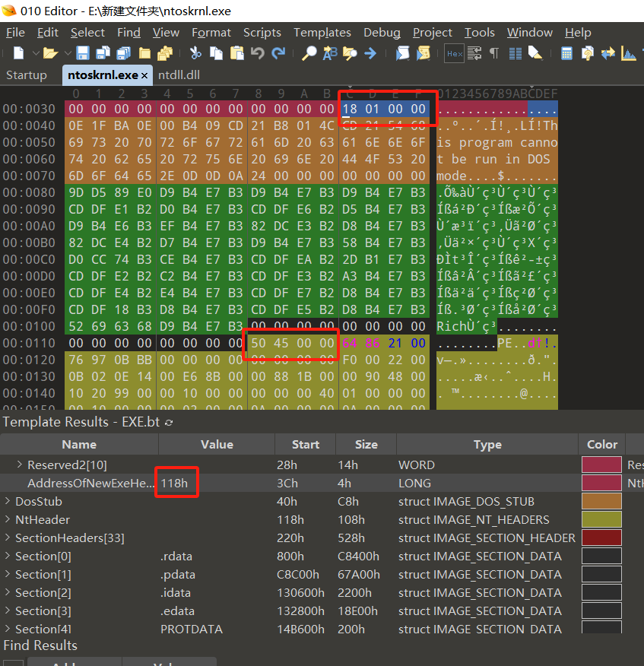The width and height of the screenshot is (644, 666).
Task: Expand the Section[1] .pdata row
Action: pyautogui.click(x=8, y=574)
